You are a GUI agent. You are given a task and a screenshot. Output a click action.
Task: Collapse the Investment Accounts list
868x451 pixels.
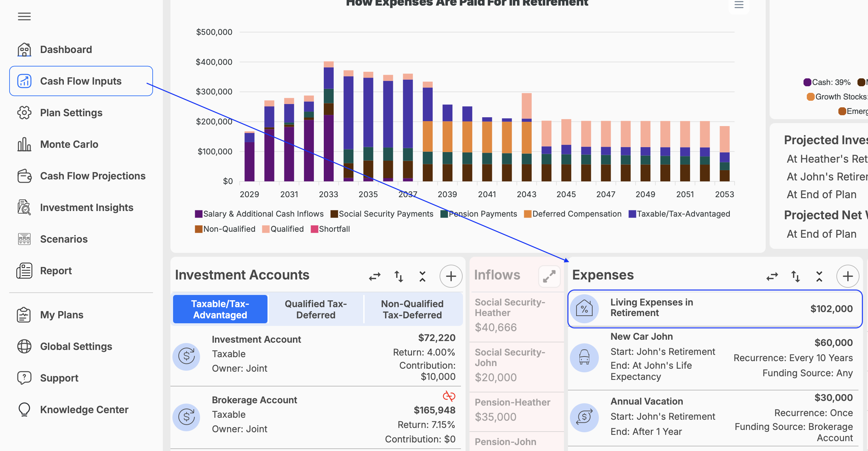click(422, 276)
